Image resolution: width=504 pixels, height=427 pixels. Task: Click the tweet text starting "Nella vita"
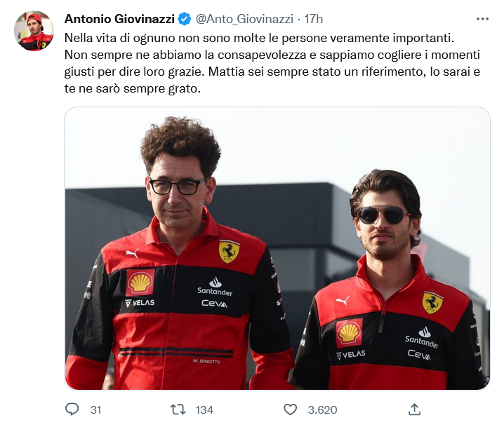pos(272,63)
